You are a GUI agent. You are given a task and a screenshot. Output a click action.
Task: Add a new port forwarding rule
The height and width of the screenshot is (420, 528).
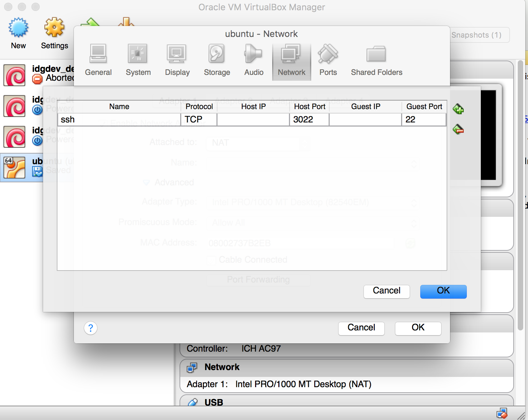coord(458,109)
